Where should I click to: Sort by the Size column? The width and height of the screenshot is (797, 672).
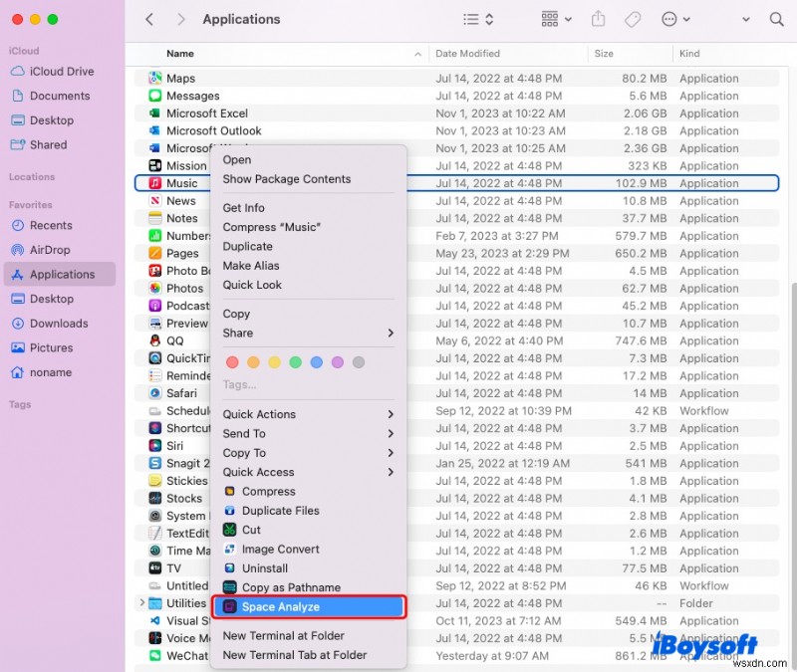click(x=604, y=54)
